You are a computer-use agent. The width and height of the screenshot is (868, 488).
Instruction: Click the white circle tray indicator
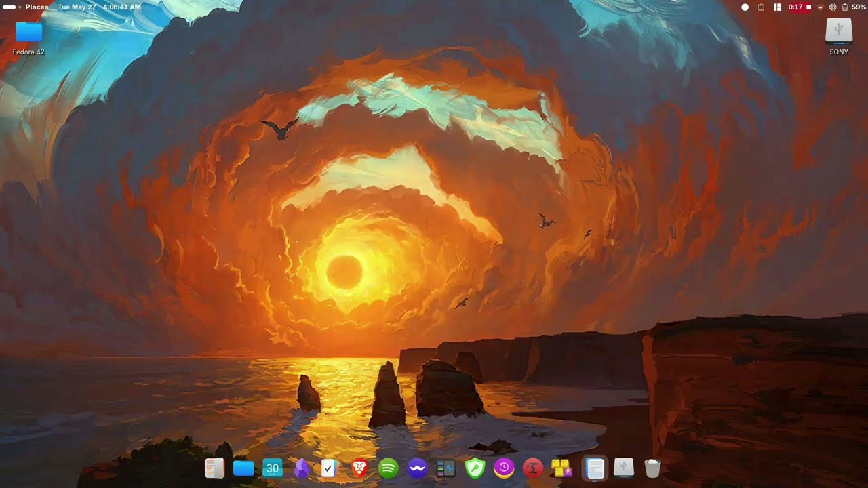coord(745,7)
